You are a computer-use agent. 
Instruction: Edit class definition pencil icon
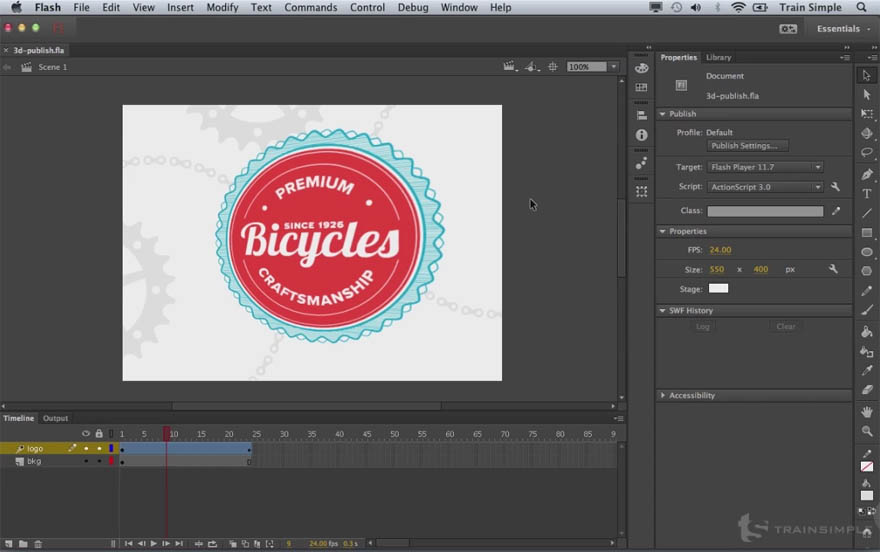836,211
